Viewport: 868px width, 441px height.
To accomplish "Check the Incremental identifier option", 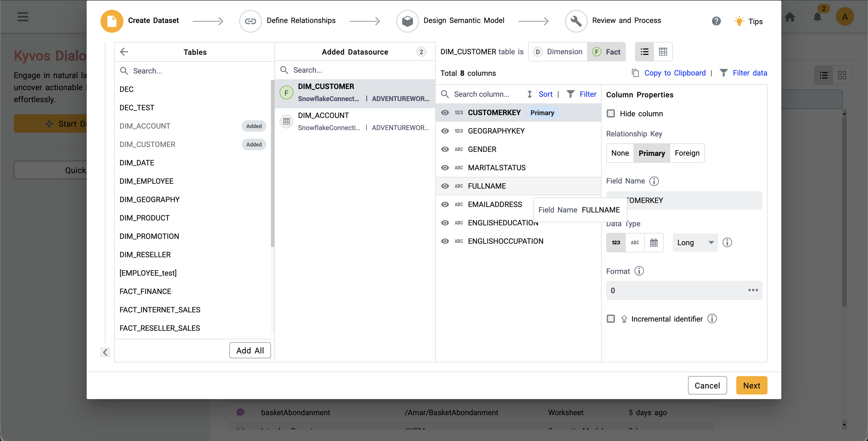I will (611, 319).
